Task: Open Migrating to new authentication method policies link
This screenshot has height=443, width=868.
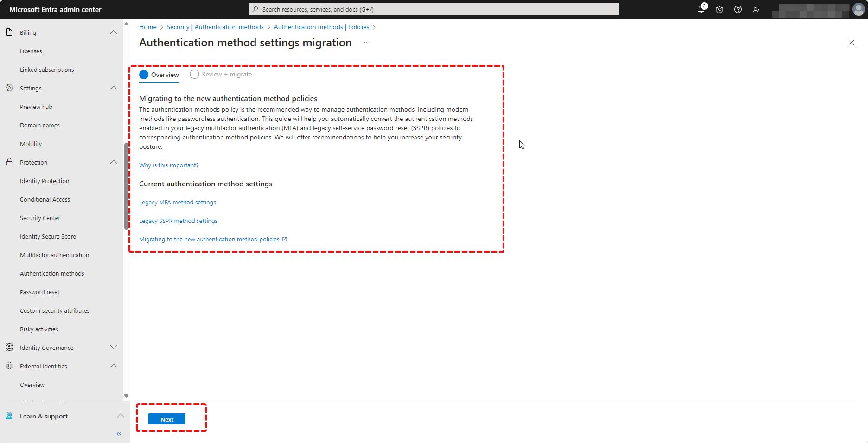Action: click(209, 240)
